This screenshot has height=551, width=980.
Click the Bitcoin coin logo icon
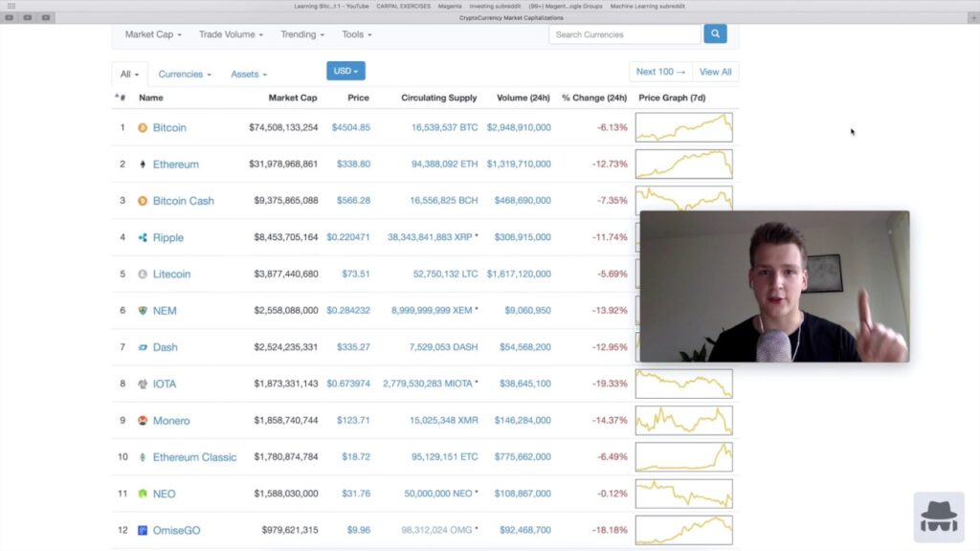point(143,127)
